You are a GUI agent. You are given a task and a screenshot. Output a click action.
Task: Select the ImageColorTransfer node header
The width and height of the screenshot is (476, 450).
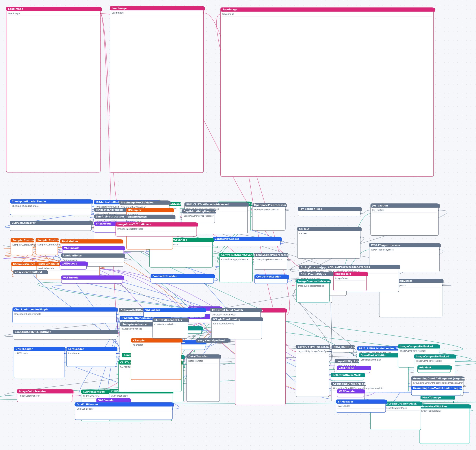[45, 391]
